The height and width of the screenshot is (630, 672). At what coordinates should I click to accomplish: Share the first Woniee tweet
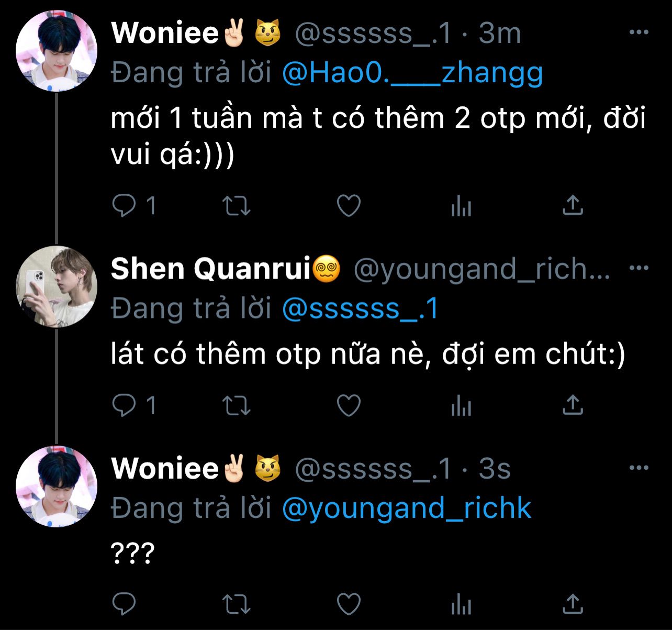click(573, 205)
